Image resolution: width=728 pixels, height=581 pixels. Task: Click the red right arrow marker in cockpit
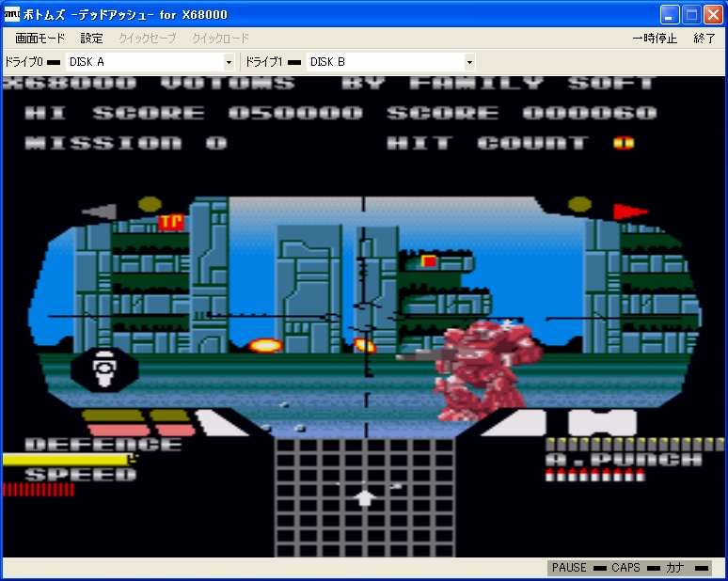coord(630,212)
